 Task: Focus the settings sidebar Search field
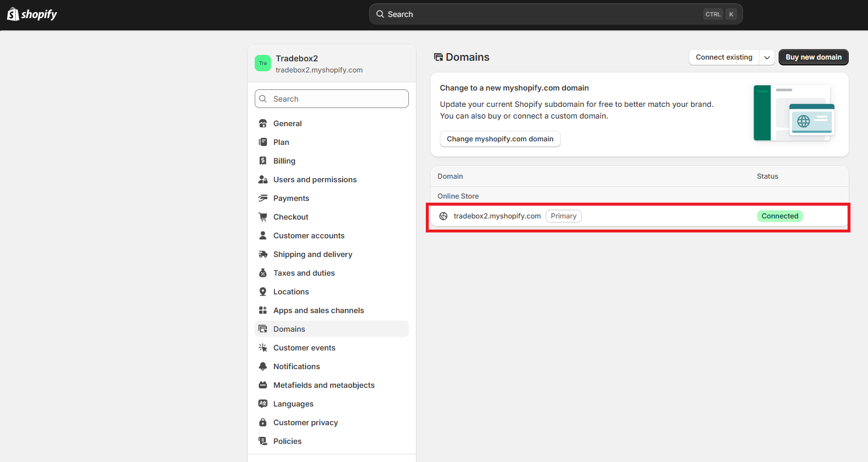coord(332,99)
